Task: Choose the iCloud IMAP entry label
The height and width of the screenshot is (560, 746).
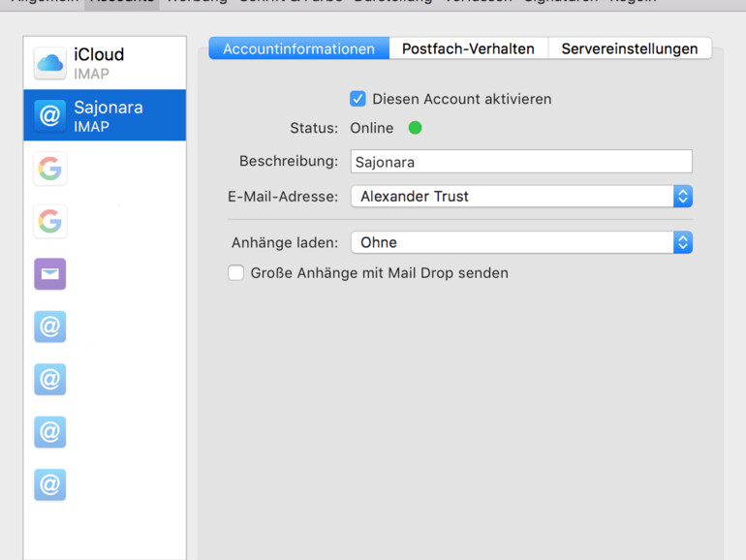Action: pos(99,63)
